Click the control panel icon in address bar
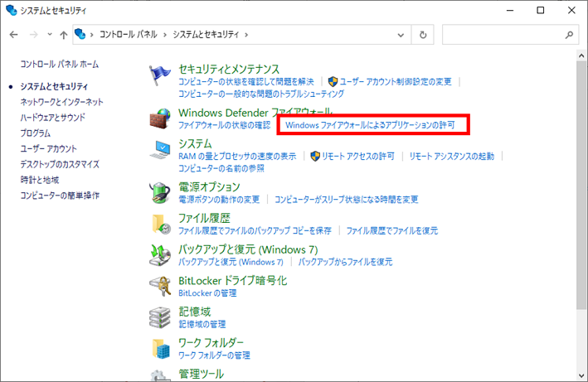Image resolution: width=588 pixels, height=382 pixels. pos(80,34)
